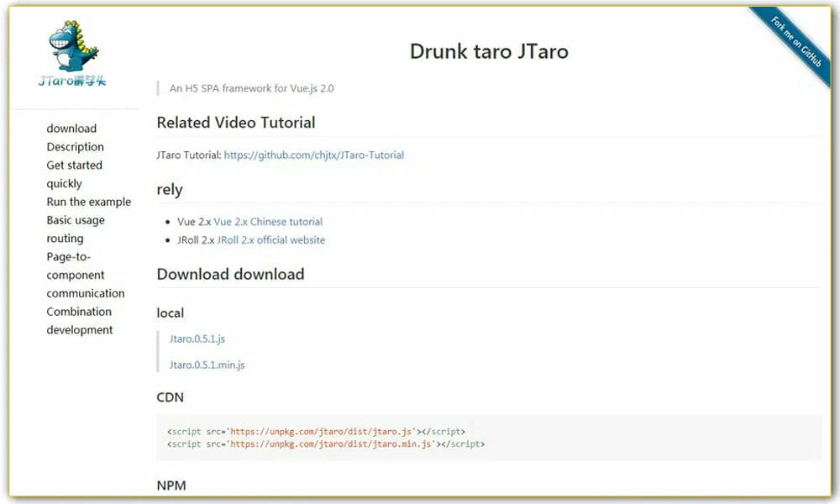Jump to Run the example section
Screen dimensions: 840x504
(x=88, y=202)
